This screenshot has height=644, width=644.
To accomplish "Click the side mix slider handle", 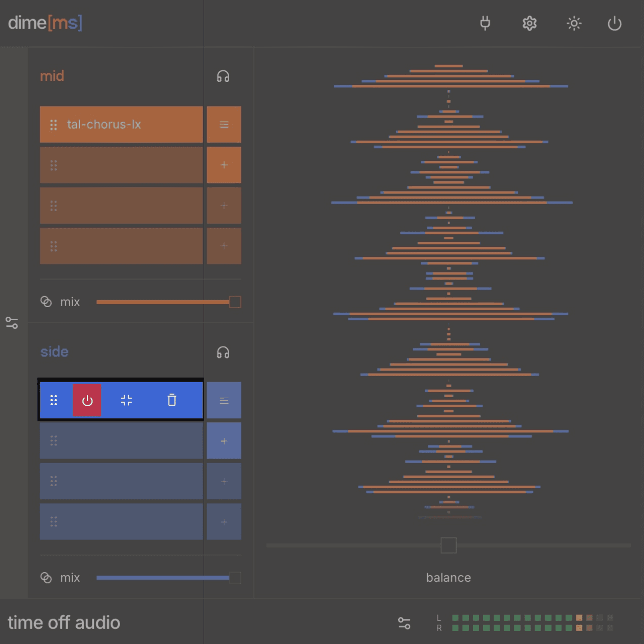I will coord(235,578).
